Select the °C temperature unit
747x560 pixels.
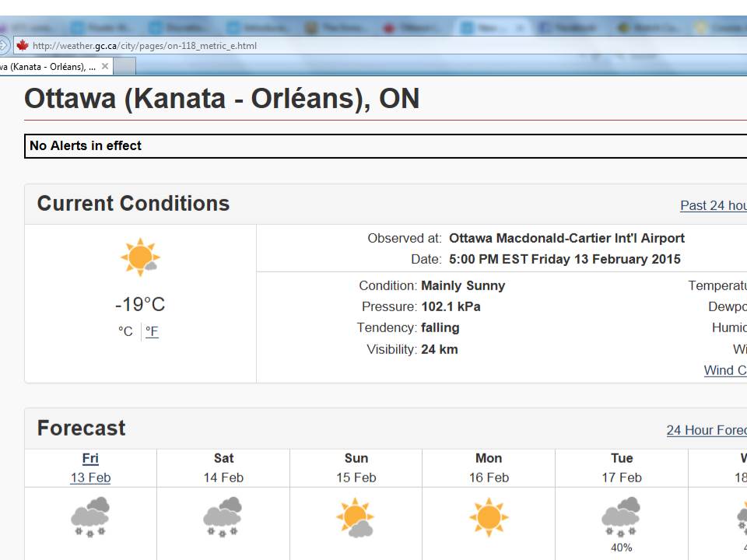tap(125, 331)
